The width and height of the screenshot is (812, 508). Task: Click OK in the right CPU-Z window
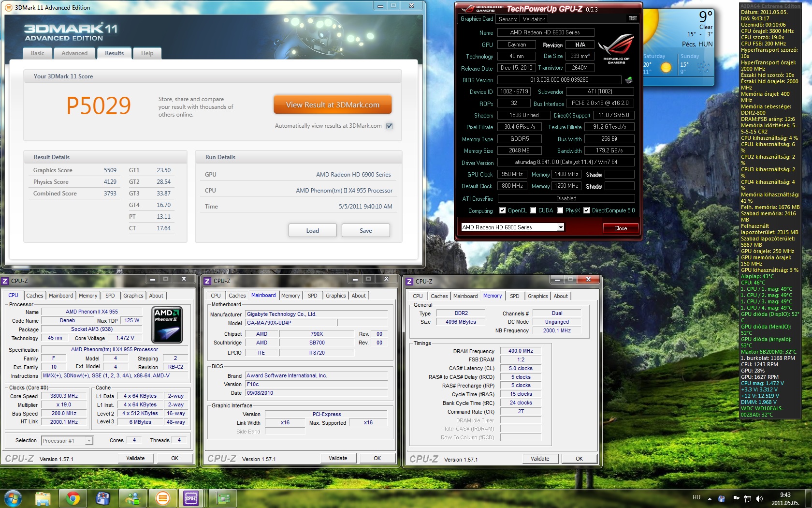(x=579, y=459)
